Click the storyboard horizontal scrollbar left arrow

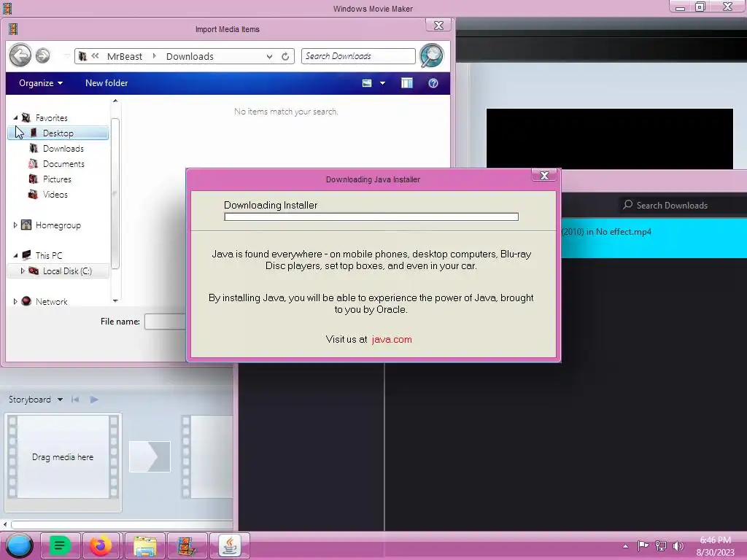coord(5,525)
